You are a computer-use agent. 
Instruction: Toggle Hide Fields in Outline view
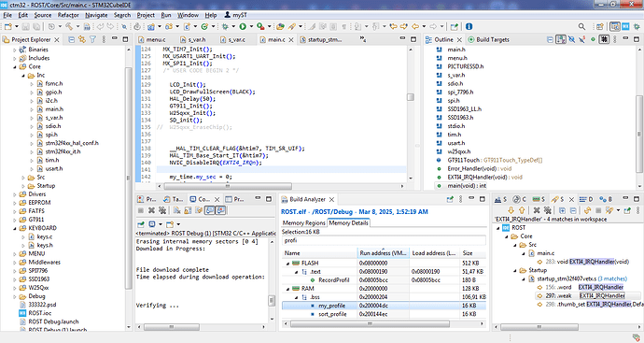point(571,39)
